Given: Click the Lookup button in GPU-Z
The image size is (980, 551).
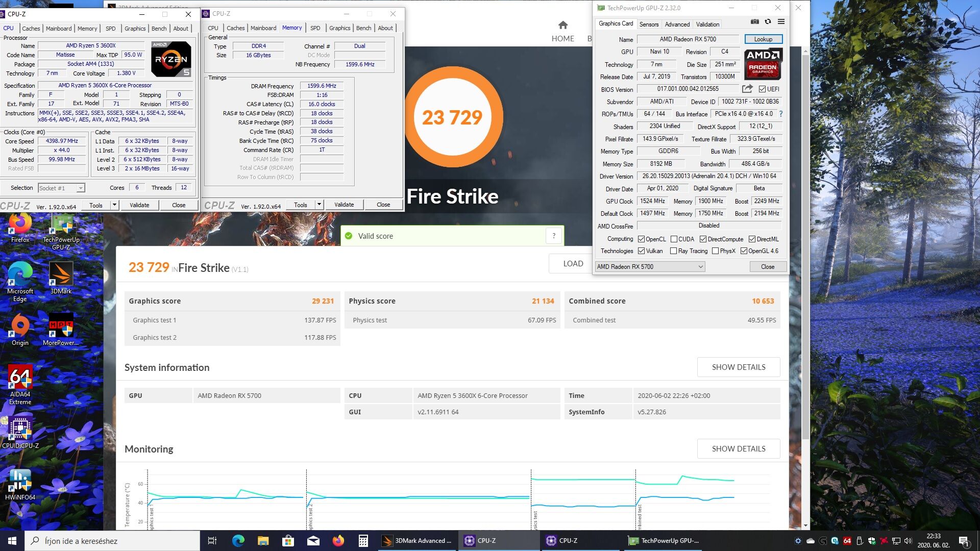Looking at the screenshot, I should (763, 39).
